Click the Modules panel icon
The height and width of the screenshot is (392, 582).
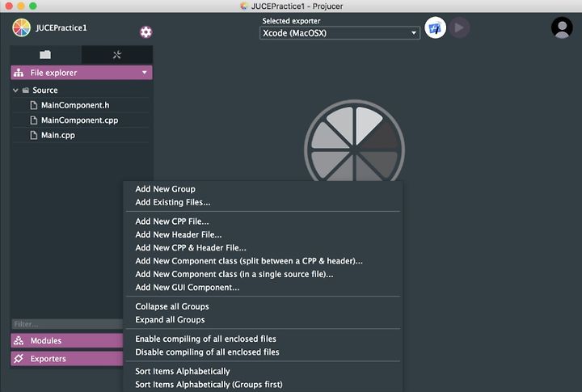(x=19, y=340)
